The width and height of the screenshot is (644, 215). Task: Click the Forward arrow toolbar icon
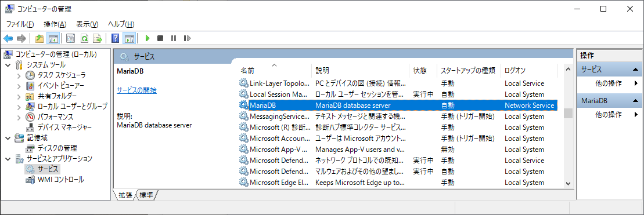21,38
